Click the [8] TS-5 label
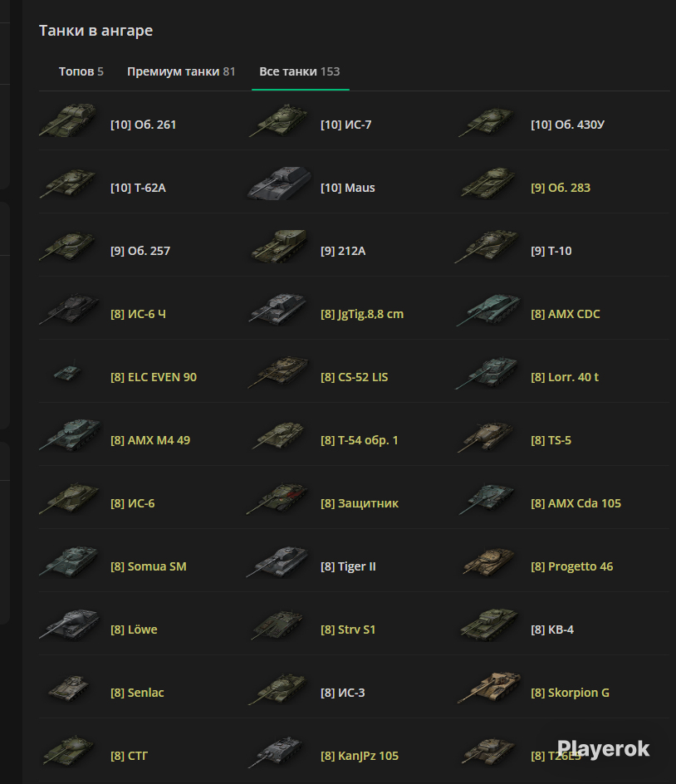The height and width of the screenshot is (784, 676). 551,440
